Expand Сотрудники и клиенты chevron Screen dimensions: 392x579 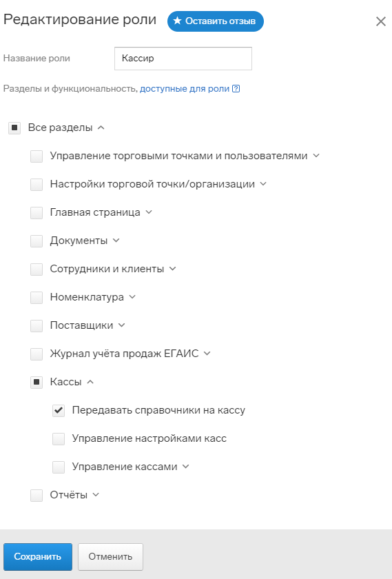coord(172,268)
